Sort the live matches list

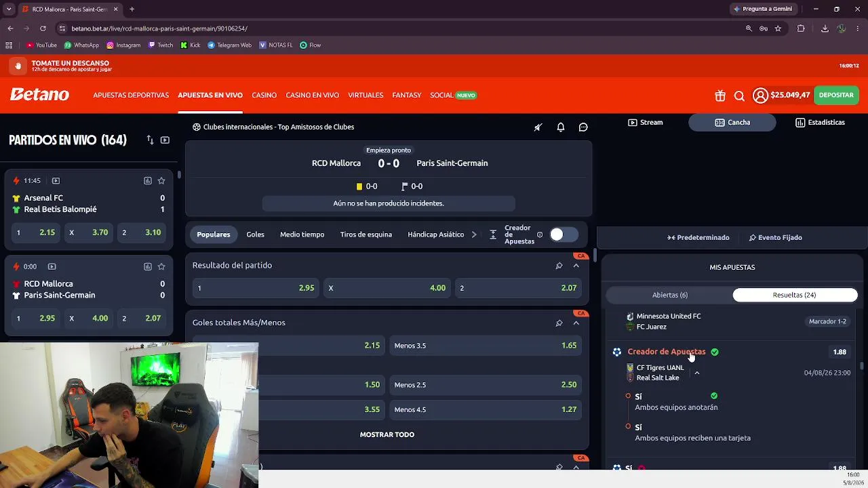point(150,140)
